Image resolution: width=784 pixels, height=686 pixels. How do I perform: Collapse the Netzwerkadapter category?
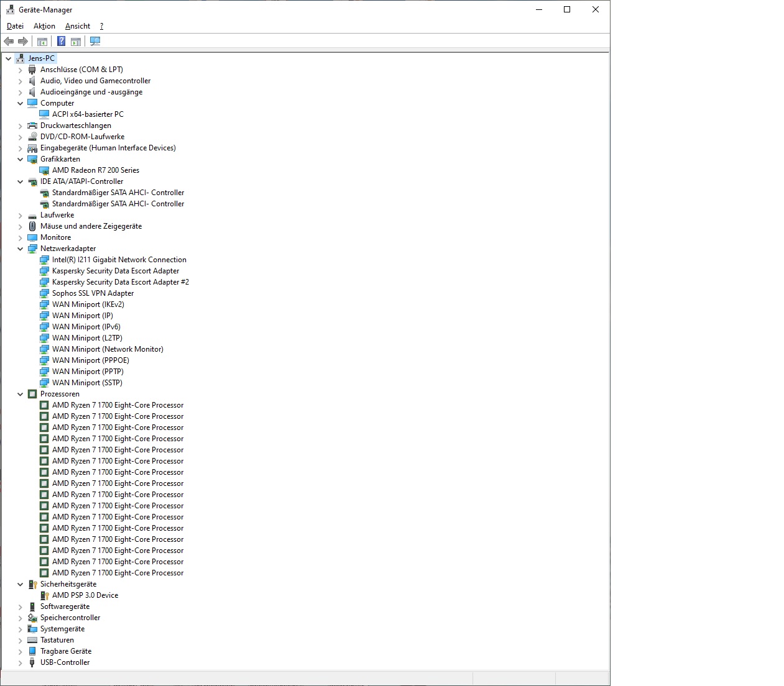pyautogui.click(x=20, y=249)
